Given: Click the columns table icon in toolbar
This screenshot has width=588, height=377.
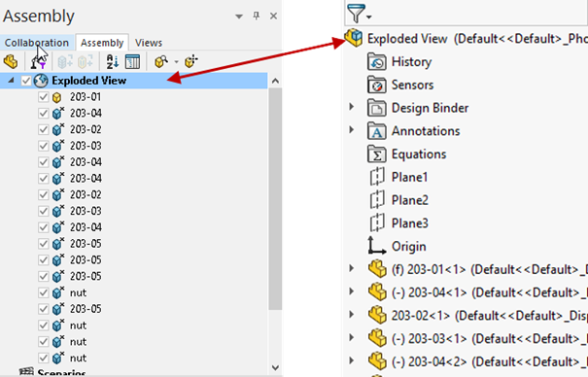Looking at the screenshot, I should tap(132, 61).
